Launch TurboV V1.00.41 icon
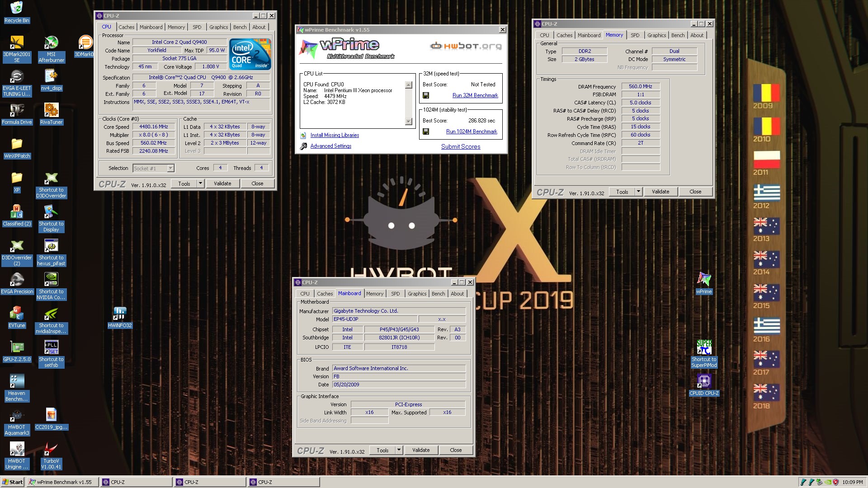The width and height of the screenshot is (868, 488). click(x=51, y=456)
